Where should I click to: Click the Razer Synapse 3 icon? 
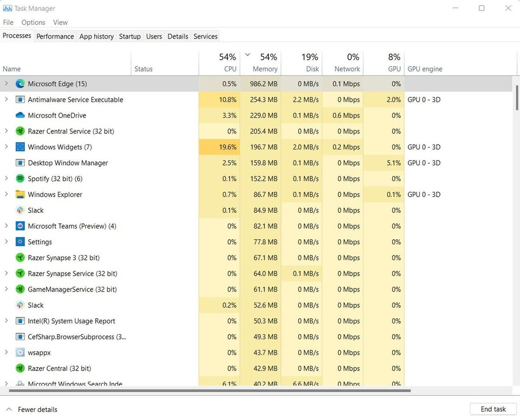point(20,258)
